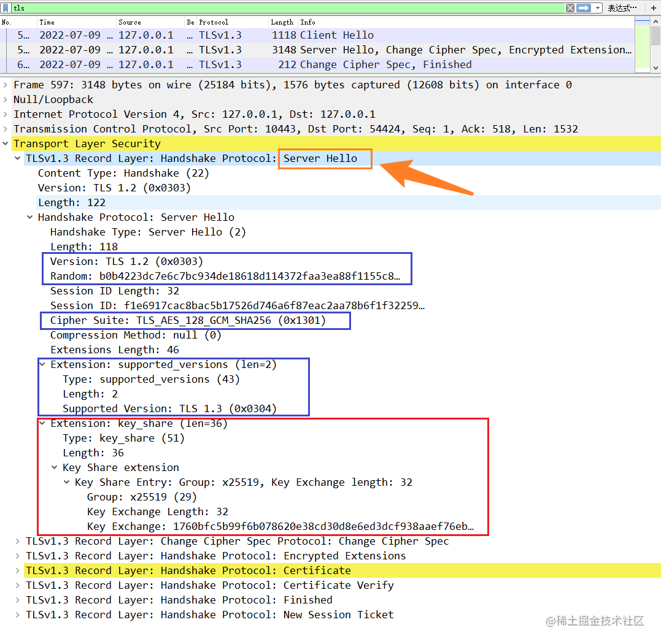Select the Change Cipher Spec, Finished packet
This screenshot has height=644, width=661.
tap(245, 64)
